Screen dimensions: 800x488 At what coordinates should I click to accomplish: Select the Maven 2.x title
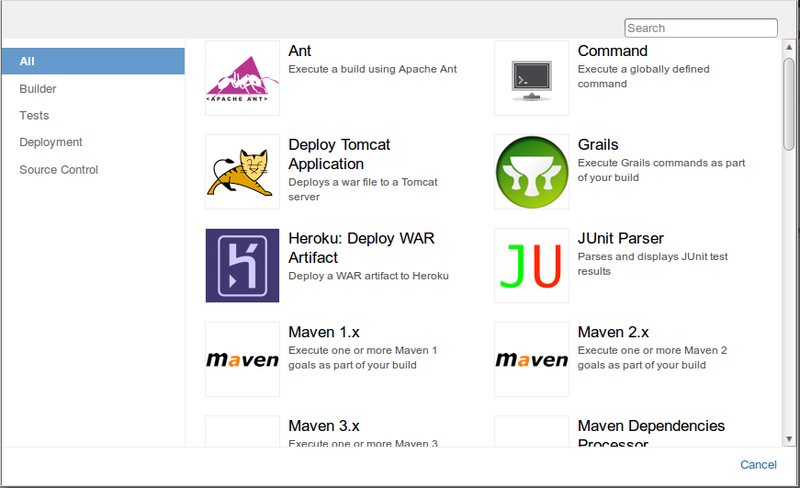coord(613,332)
